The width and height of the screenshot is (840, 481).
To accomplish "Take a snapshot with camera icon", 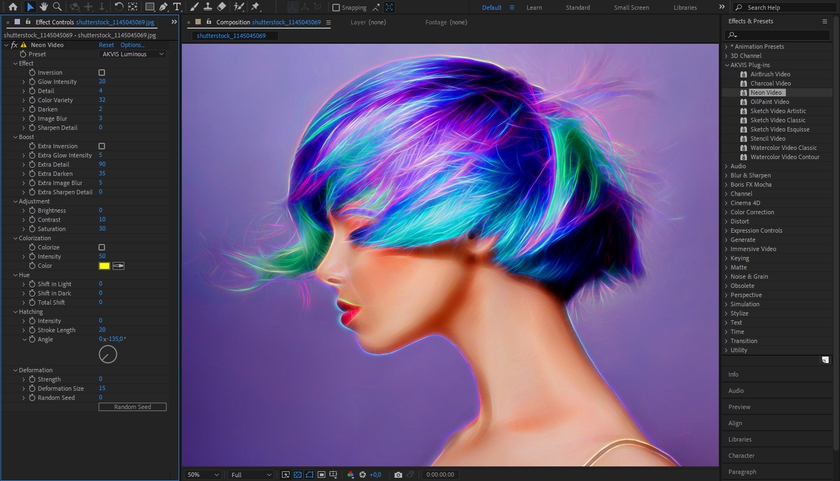I will (398, 475).
